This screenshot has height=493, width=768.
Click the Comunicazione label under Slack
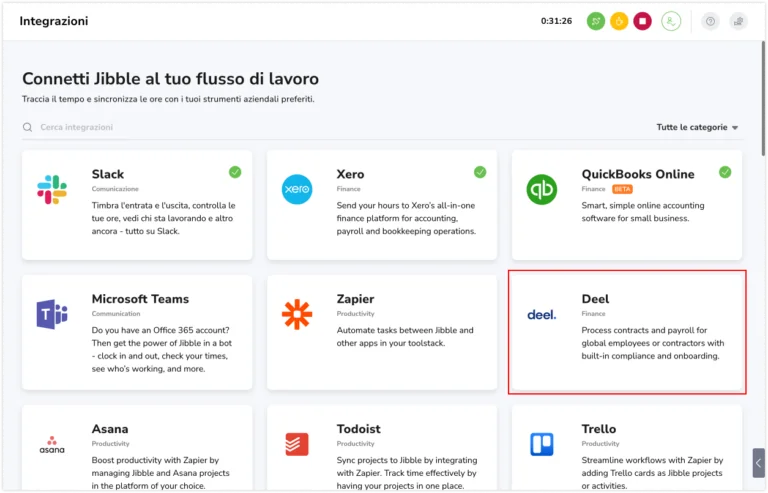115,189
